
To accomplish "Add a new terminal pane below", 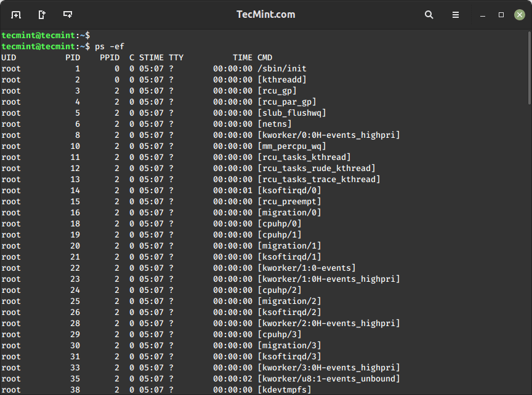I will click(66, 14).
